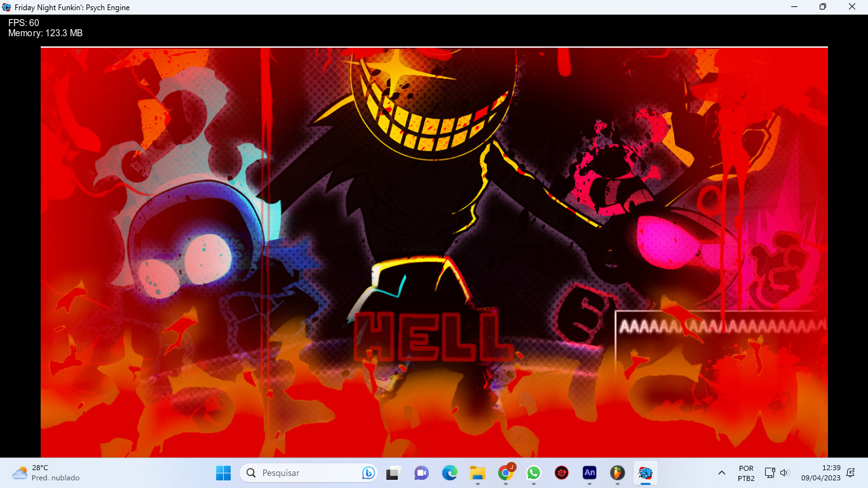This screenshot has width=868, height=488.
Task: Open Bing chat icon in search box
Action: coord(367,473)
